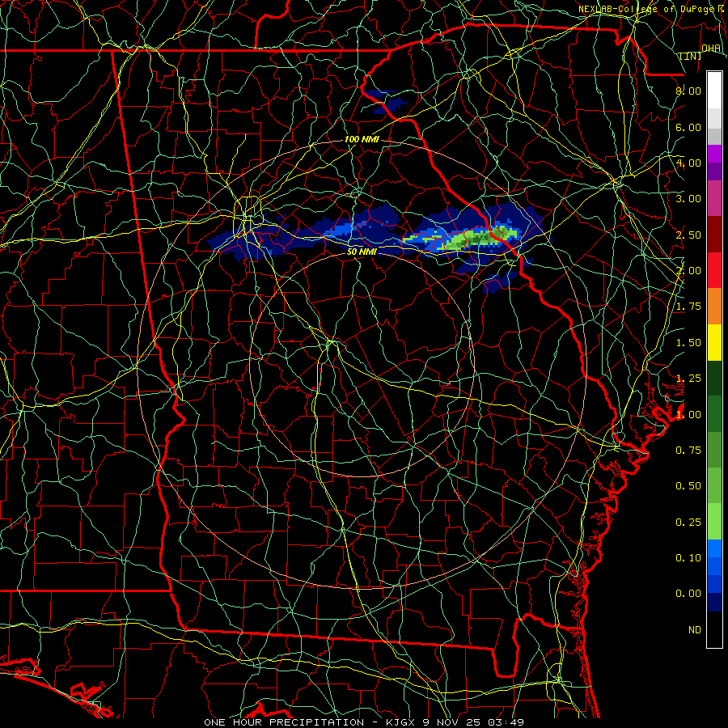Screen dimensions: 728x728
Task: Click the 0.50 legend value
Action: pyautogui.click(x=688, y=486)
